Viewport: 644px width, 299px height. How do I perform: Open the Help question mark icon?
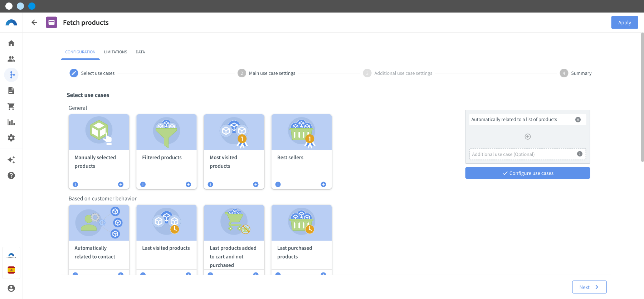(x=11, y=175)
